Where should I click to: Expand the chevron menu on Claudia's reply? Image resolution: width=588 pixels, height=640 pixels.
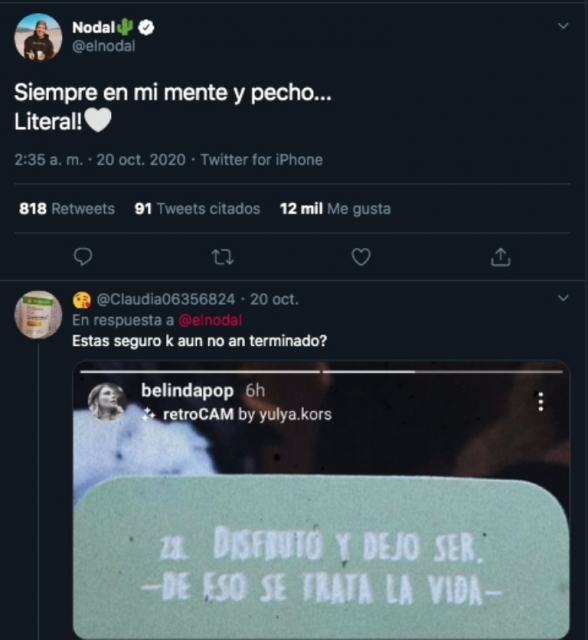[x=563, y=298]
